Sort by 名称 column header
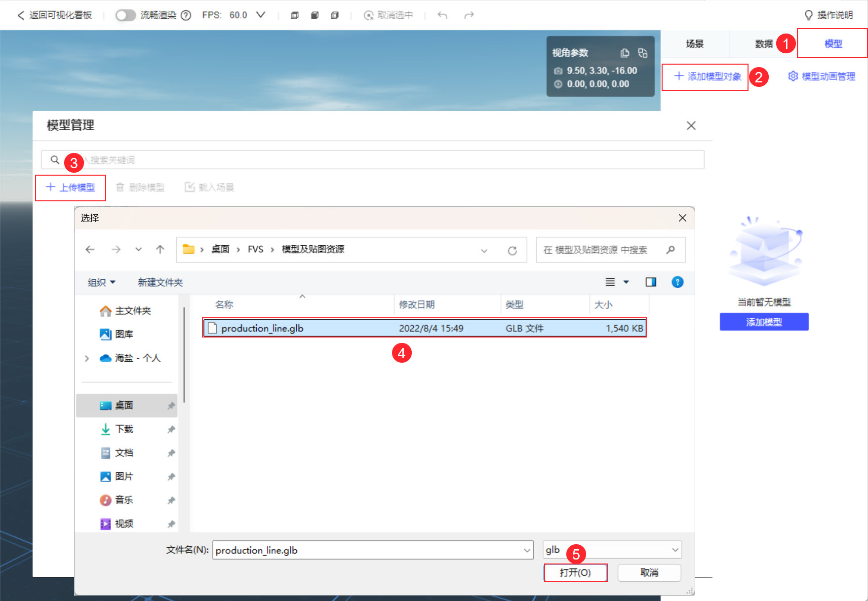Screen dimensions: 868x601 coord(302,304)
